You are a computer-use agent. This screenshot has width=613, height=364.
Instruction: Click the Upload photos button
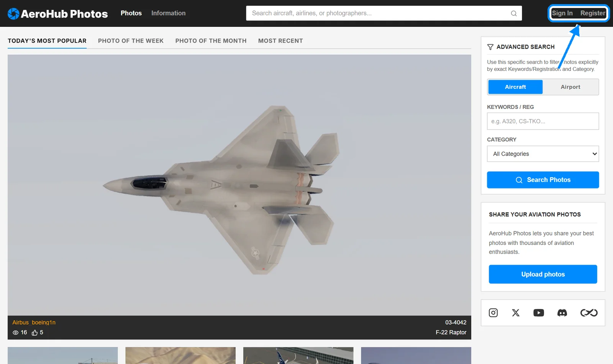pyautogui.click(x=543, y=274)
